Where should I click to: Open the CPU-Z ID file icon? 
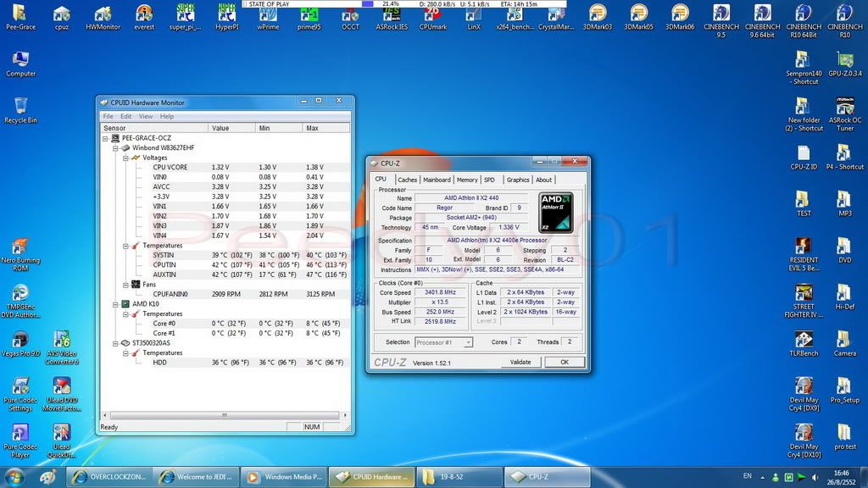tap(804, 157)
